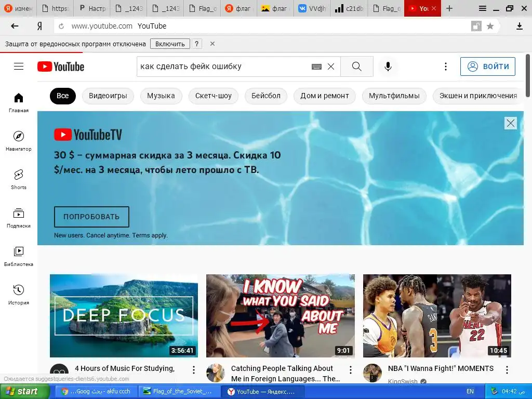Screen dimensions: 532x399
Task: Open the NBA players video thumbnail
Action: tap(437, 315)
